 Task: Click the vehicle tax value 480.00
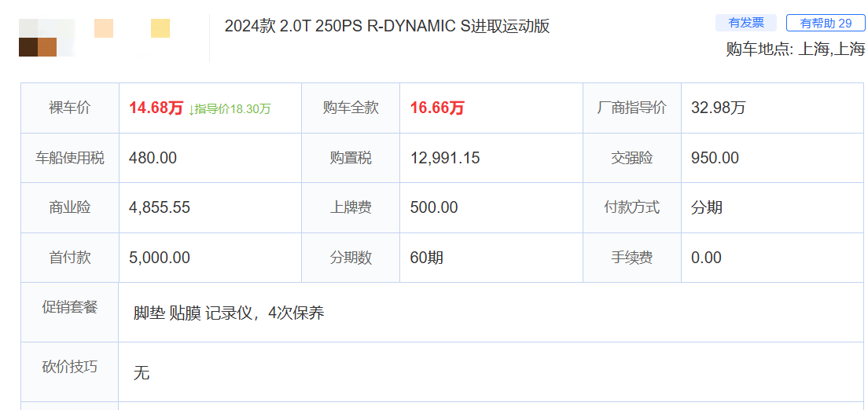[153, 158]
